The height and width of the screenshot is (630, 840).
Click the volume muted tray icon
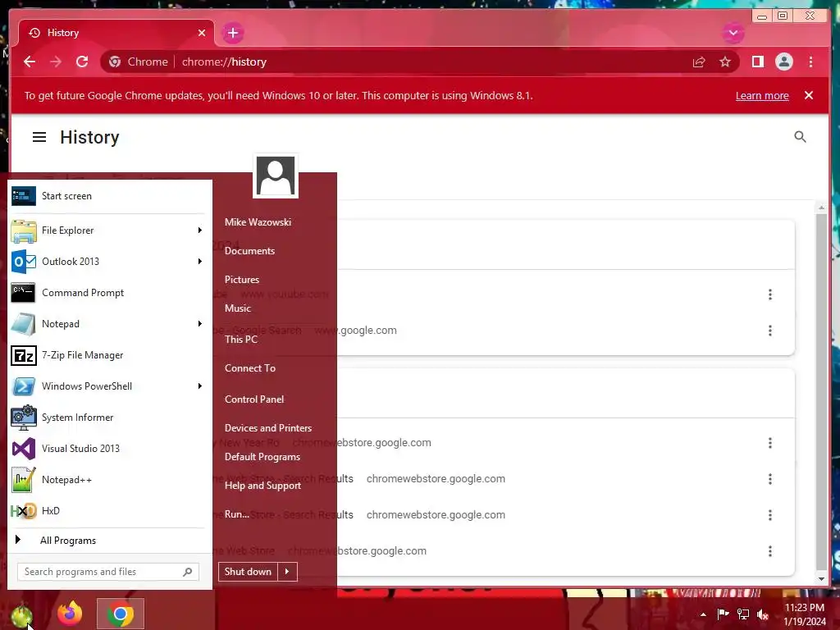click(763, 614)
